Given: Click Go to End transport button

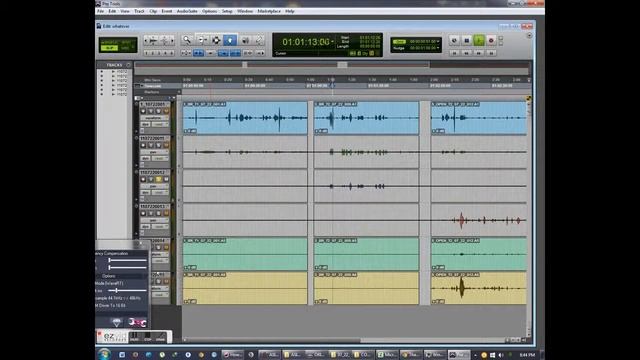Looking at the screenshot, I should (x=491, y=53).
